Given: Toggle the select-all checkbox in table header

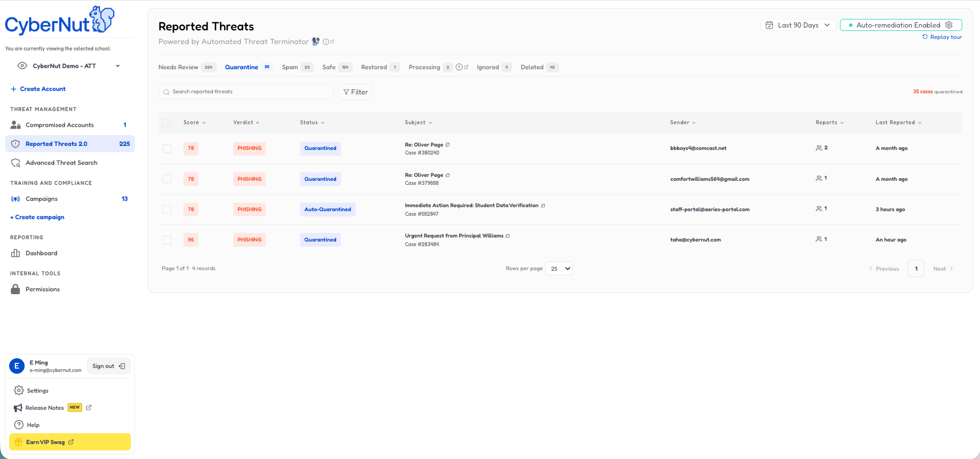Looking at the screenshot, I should tap(166, 122).
